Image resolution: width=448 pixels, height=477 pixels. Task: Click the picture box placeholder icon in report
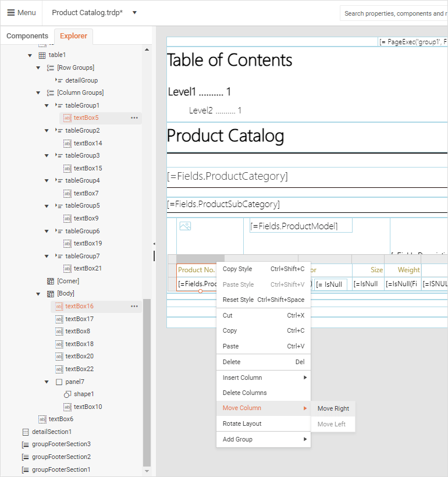click(x=185, y=226)
